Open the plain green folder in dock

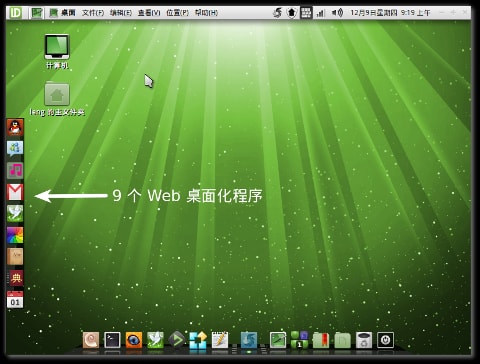click(342, 340)
